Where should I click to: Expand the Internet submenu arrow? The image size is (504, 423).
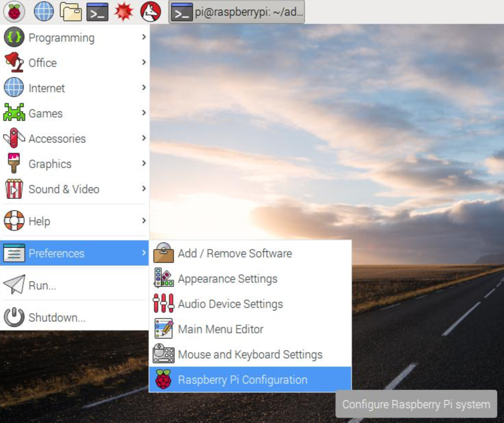tap(144, 87)
